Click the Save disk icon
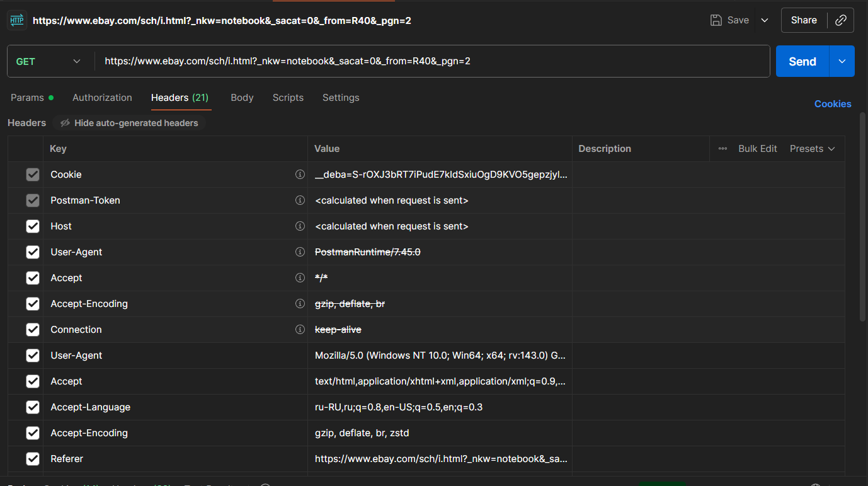 [x=716, y=20]
